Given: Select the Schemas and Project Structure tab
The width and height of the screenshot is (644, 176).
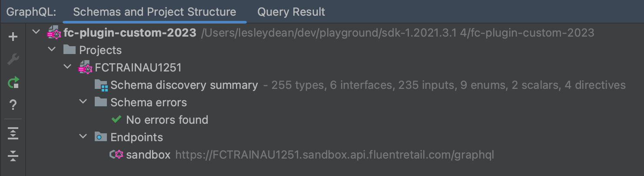Looking at the screenshot, I should pos(155,12).
